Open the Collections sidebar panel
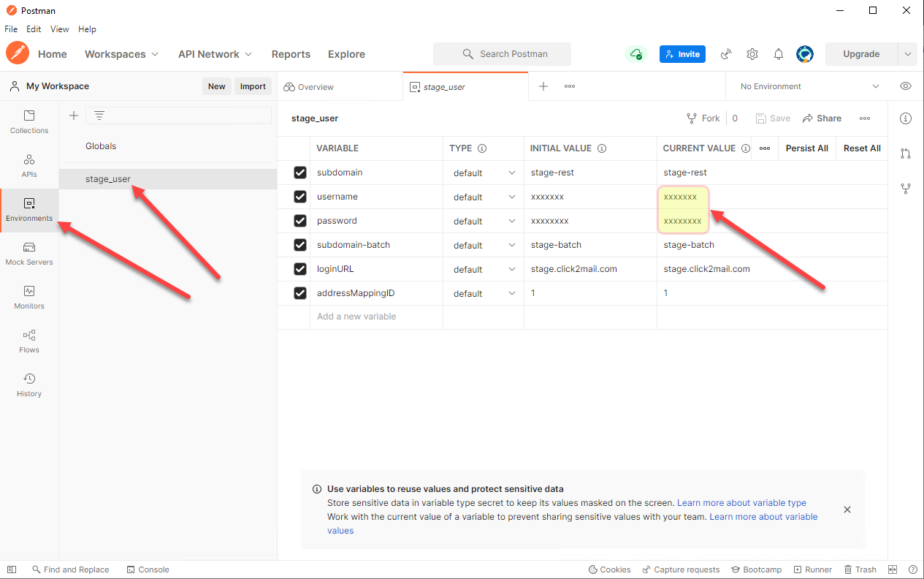This screenshot has width=924, height=579. 29,122
